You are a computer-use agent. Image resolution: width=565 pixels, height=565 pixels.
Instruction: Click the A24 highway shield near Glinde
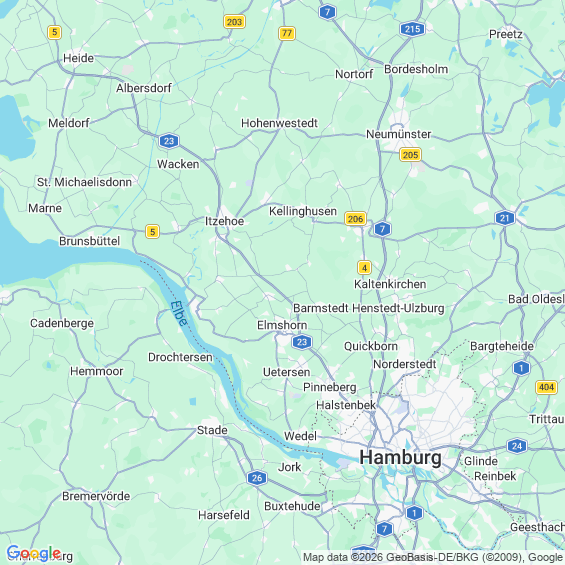(x=517, y=446)
